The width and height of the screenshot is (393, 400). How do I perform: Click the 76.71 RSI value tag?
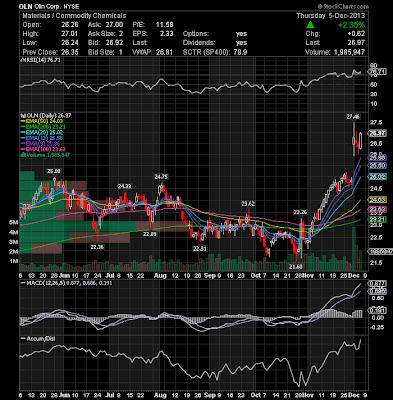[x=377, y=72]
